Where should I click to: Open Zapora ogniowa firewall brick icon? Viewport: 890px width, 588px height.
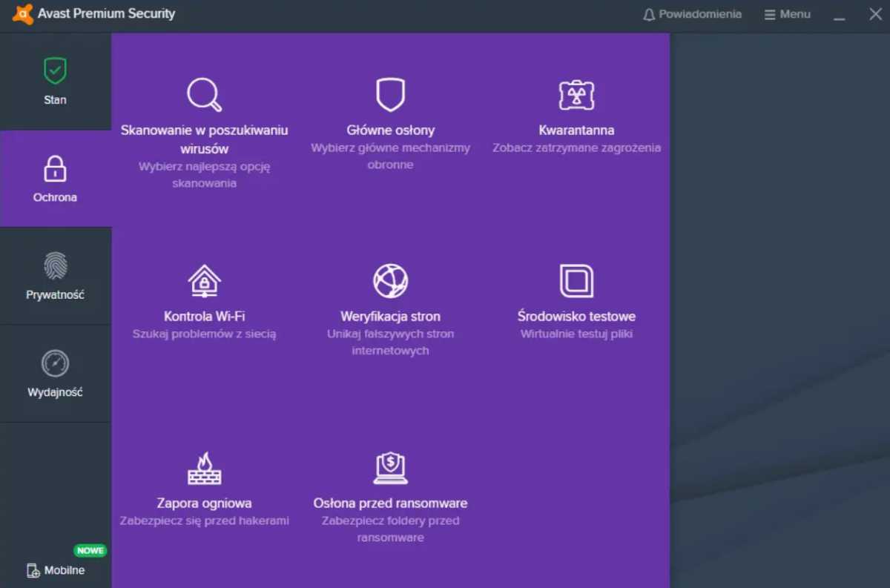(x=204, y=467)
